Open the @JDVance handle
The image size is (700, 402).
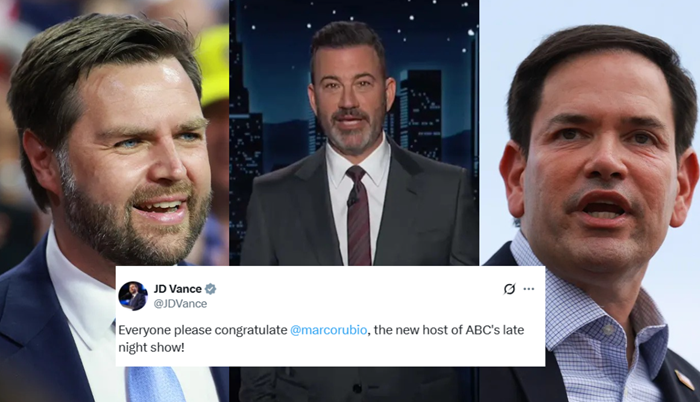180,304
